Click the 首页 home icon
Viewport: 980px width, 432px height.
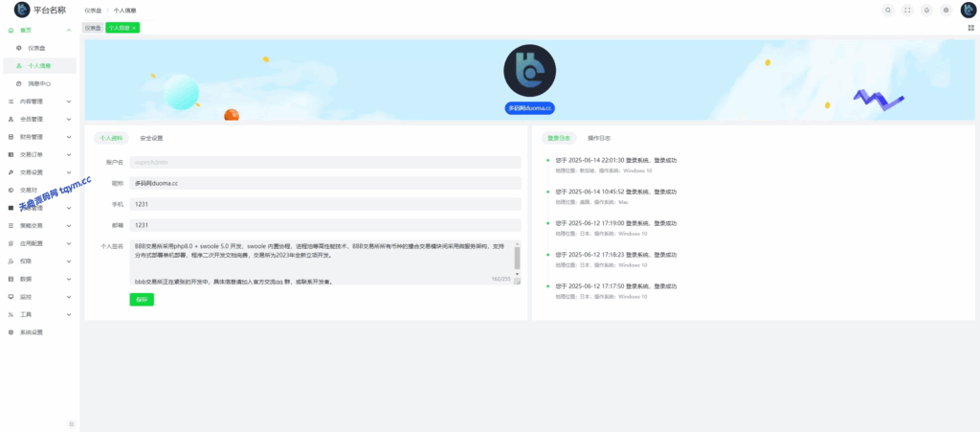tap(11, 30)
